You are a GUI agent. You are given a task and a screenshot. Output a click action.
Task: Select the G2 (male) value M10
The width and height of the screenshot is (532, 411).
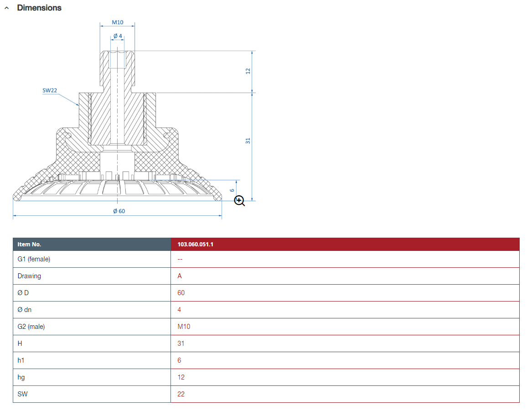click(x=184, y=327)
